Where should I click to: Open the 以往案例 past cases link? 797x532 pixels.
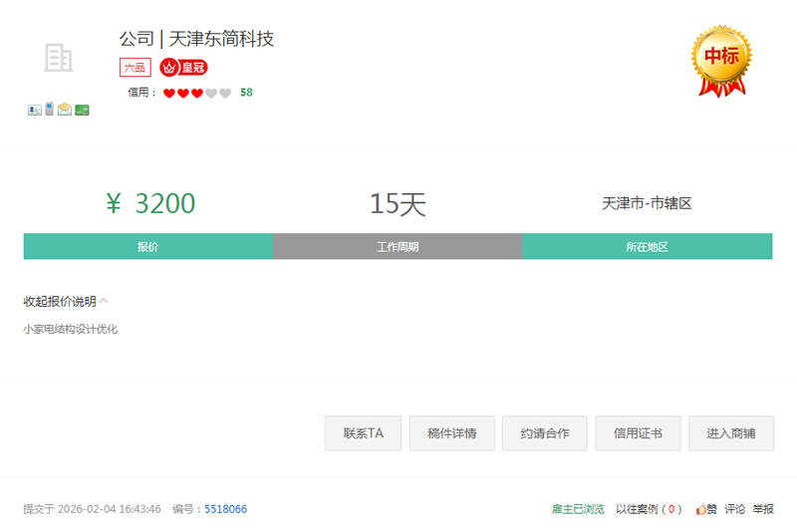[649, 509]
